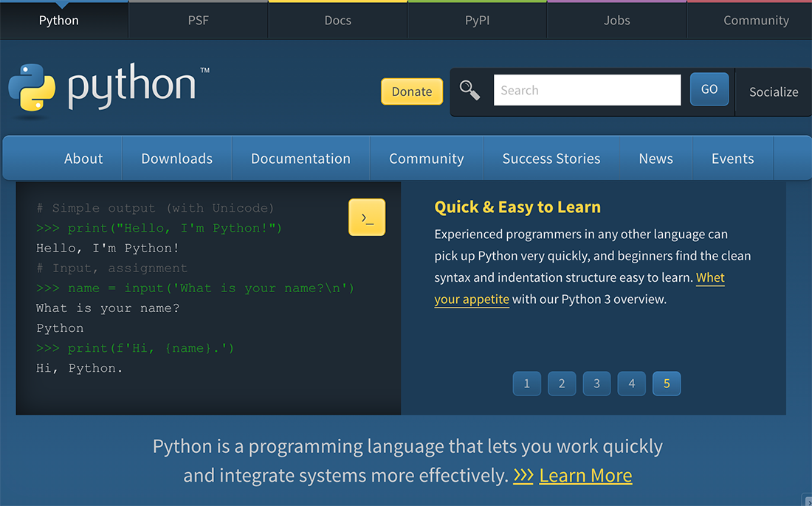
Task: Show slide 4 of the code carousel
Action: 632,384
